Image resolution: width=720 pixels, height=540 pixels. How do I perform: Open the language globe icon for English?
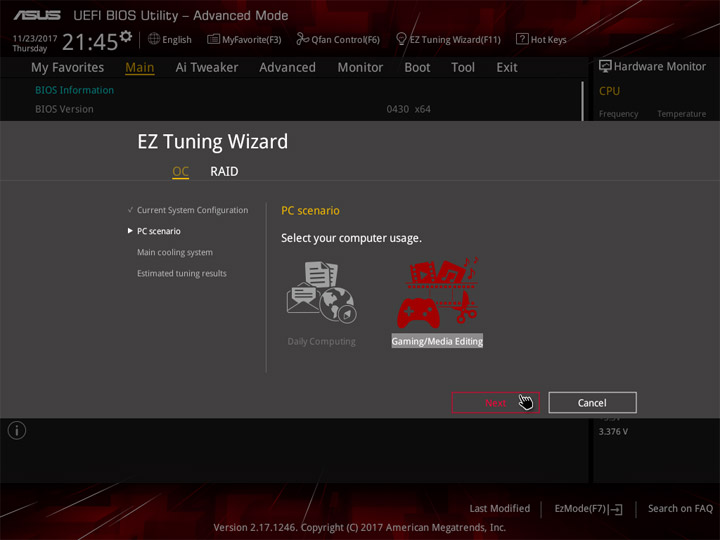154,39
